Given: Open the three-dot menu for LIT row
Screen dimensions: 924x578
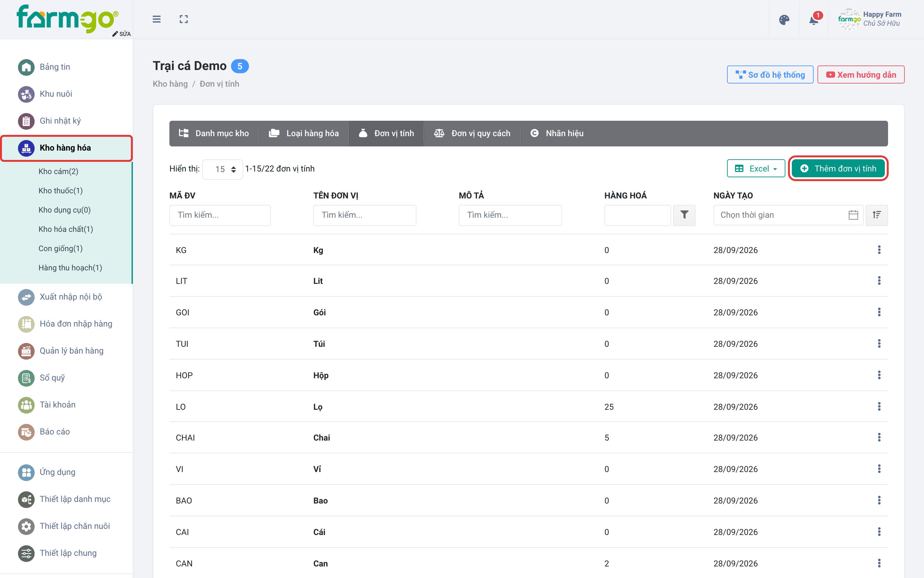Looking at the screenshot, I should pos(879,281).
